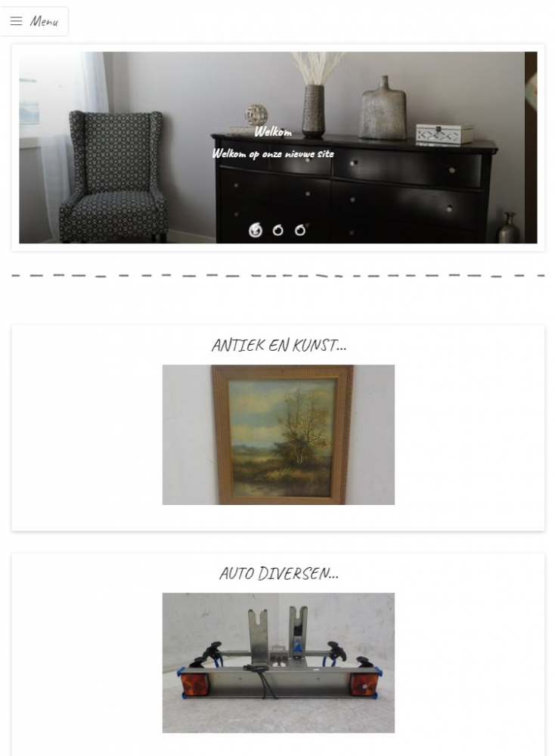This screenshot has width=555, height=756.
Task: Open the AUTO DIVERSEN category heading
Action: [279, 573]
